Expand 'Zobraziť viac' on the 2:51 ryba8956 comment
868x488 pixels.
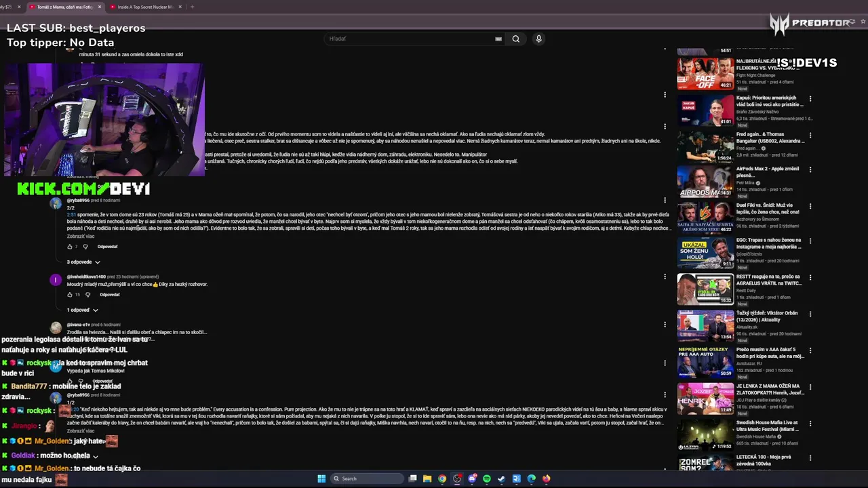(x=80, y=237)
